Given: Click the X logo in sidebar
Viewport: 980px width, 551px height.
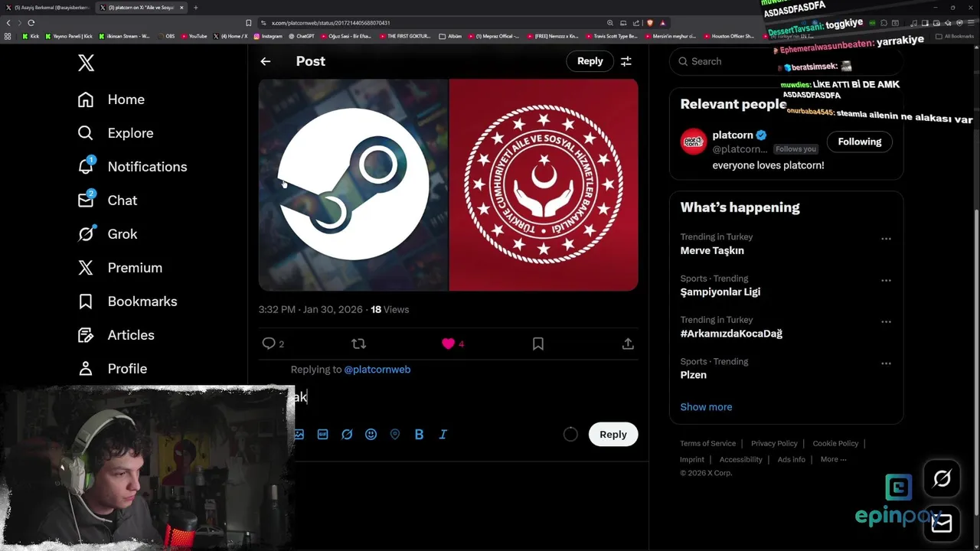Looking at the screenshot, I should [x=86, y=63].
